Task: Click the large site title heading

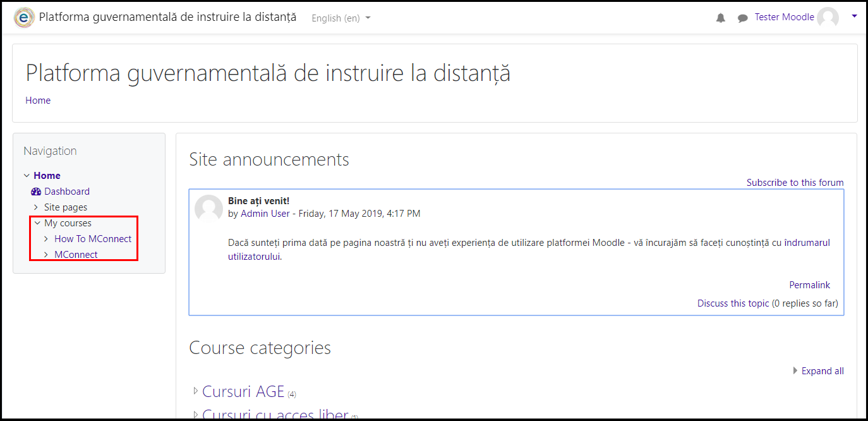Action: point(268,73)
